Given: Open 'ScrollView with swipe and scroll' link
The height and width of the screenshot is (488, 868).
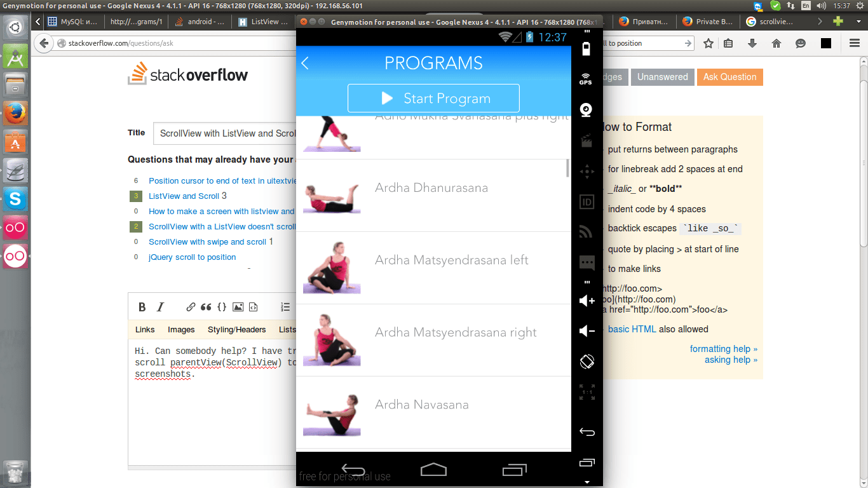Looking at the screenshot, I should point(207,242).
